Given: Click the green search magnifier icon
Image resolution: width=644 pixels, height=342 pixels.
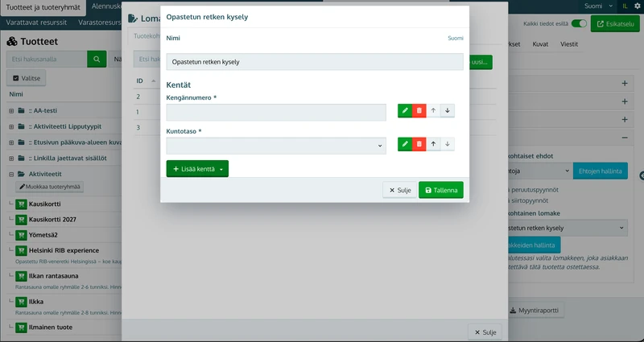Looking at the screenshot, I should coord(97,59).
